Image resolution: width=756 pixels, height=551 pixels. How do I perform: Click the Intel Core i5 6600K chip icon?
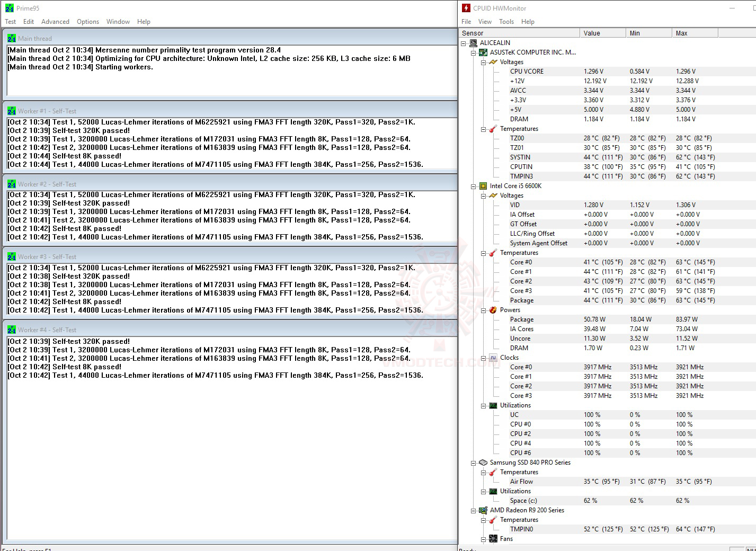[483, 186]
